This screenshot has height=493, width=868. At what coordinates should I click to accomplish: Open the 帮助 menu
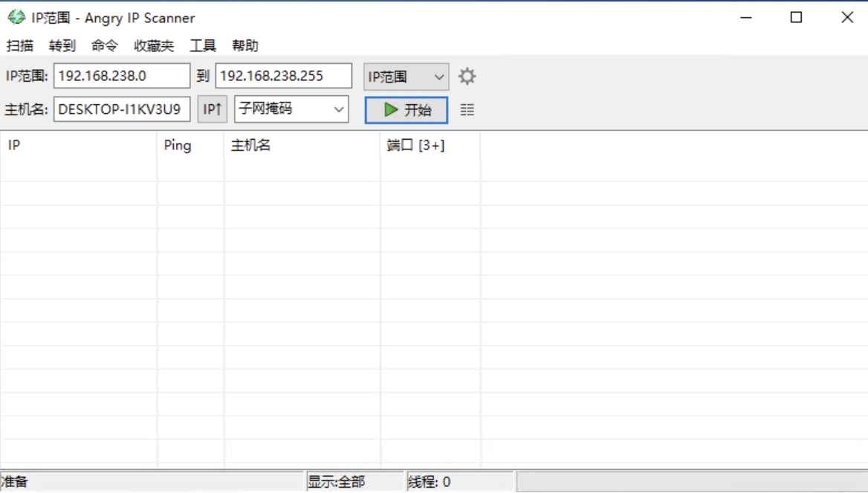click(x=245, y=45)
